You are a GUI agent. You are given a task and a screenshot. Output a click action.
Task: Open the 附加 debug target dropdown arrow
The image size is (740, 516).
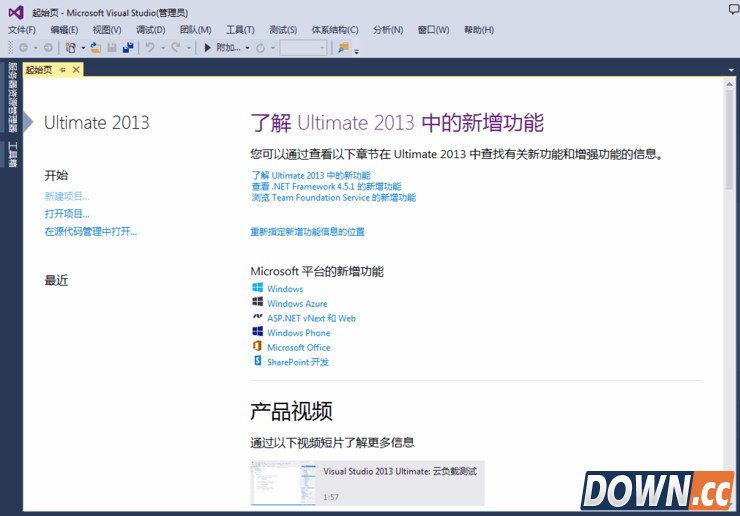click(248, 47)
